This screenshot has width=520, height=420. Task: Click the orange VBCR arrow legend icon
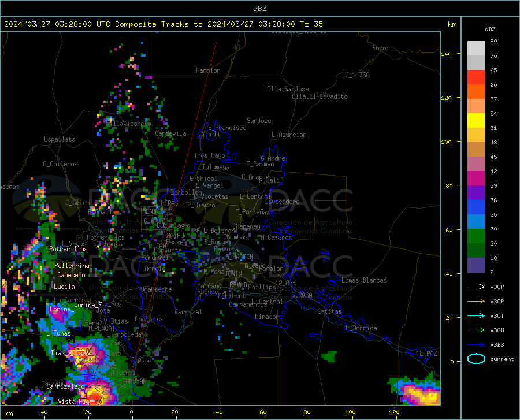(x=476, y=301)
